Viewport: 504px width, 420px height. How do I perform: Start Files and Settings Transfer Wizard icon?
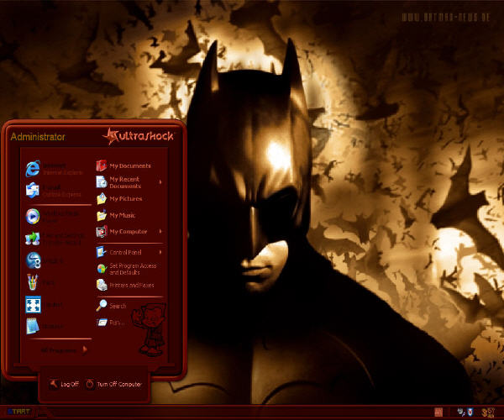[x=33, y=239]
